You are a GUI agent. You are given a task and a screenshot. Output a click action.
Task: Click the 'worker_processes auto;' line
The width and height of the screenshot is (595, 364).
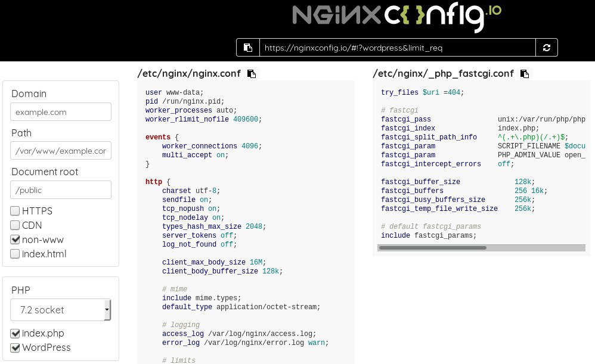tap(191, 110)
